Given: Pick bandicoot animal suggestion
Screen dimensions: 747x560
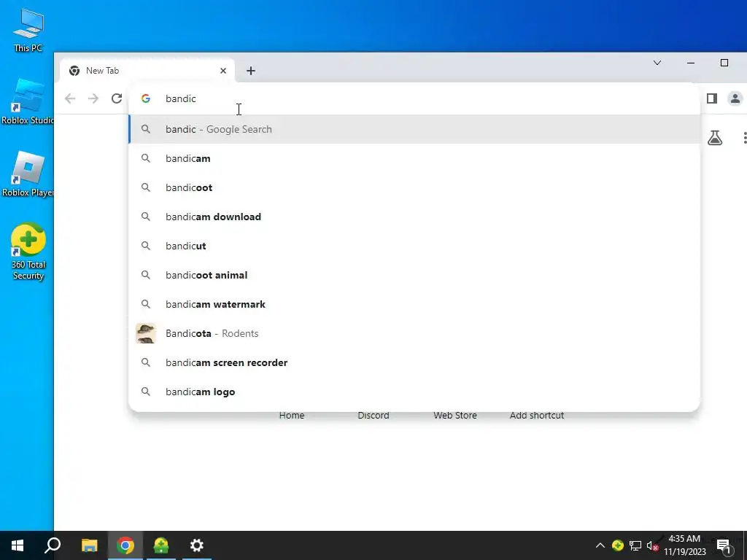Looking at the screenshot, I should (414, 275).
